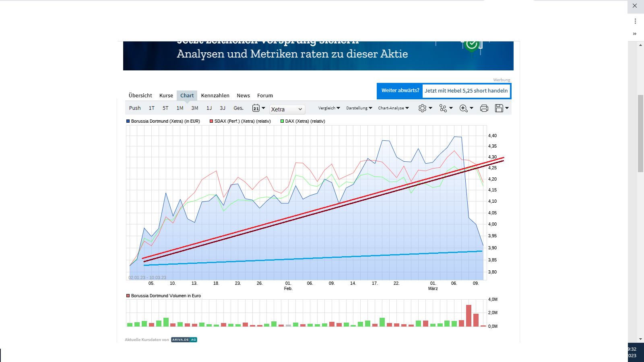Expand arrow next to settings gear
The width and height of the screenshot is (644, 362).
pos(430,108)
